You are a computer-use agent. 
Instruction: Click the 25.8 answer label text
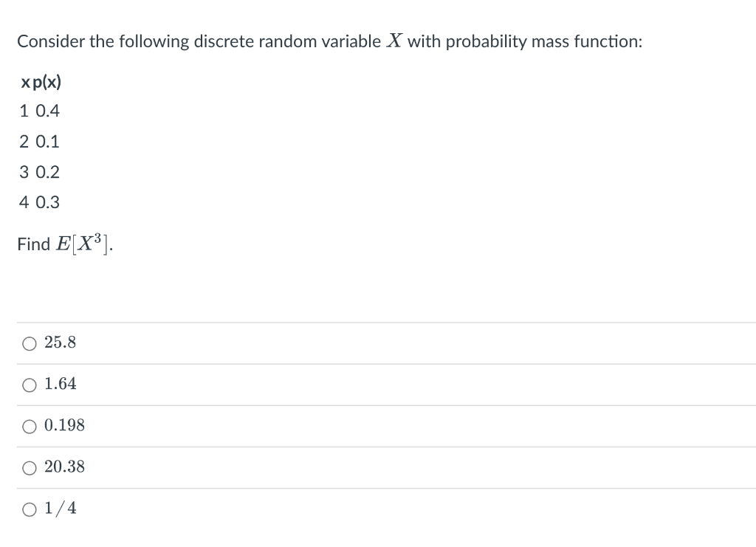61,343
